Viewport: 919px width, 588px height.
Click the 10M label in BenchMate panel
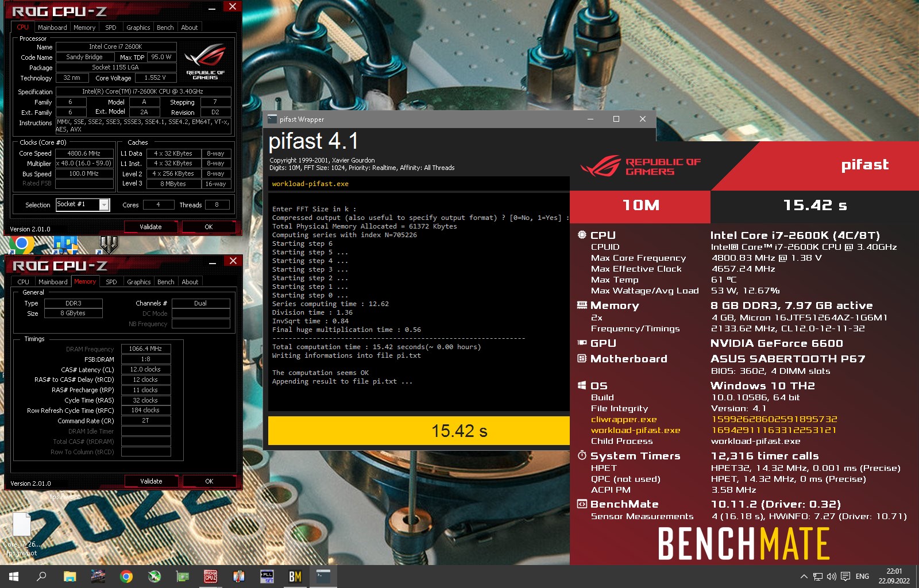[641, 205]
